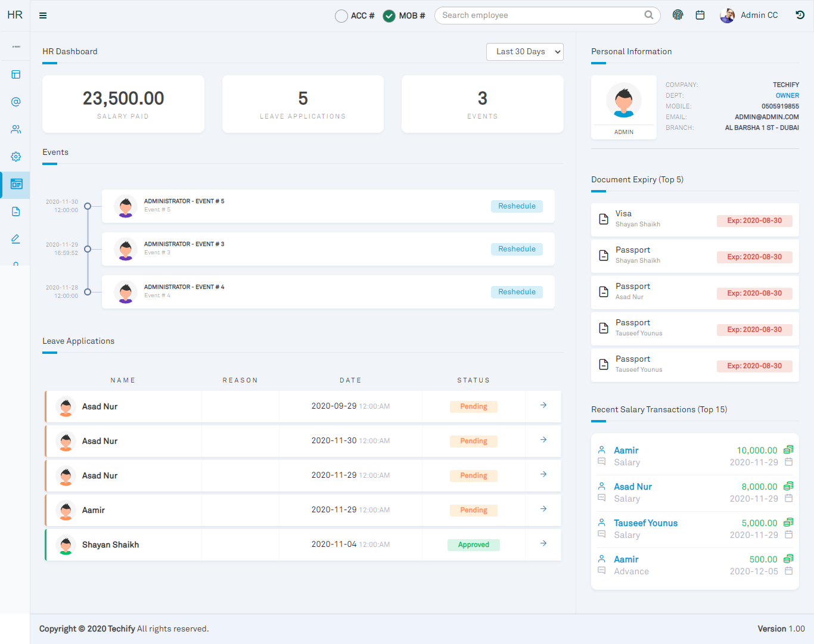The image size is (814, 644).
Task: Open the calendar icon in the top bar
Action: coord(700,14)
